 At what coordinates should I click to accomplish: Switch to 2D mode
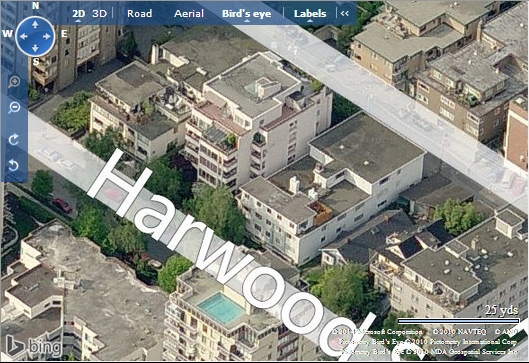[78, 13]
